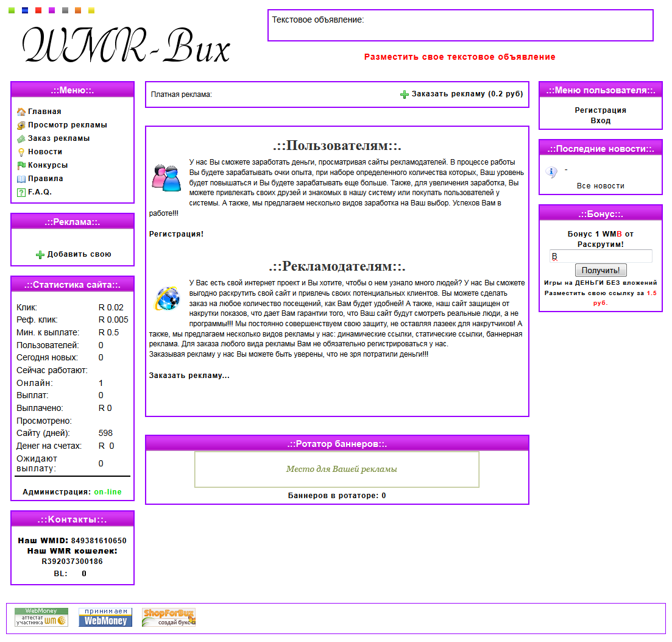Click the flag icon beside Конкурсы
The height and width of the screenshot is (642, 672).
pyautogui.click(x=21, y=165)
